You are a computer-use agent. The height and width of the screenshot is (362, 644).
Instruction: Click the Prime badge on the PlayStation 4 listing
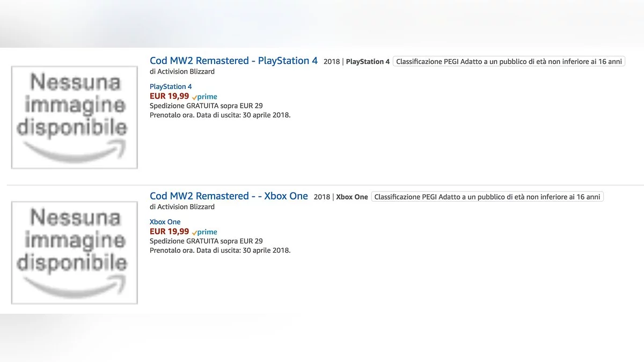[x=204, y=97]
